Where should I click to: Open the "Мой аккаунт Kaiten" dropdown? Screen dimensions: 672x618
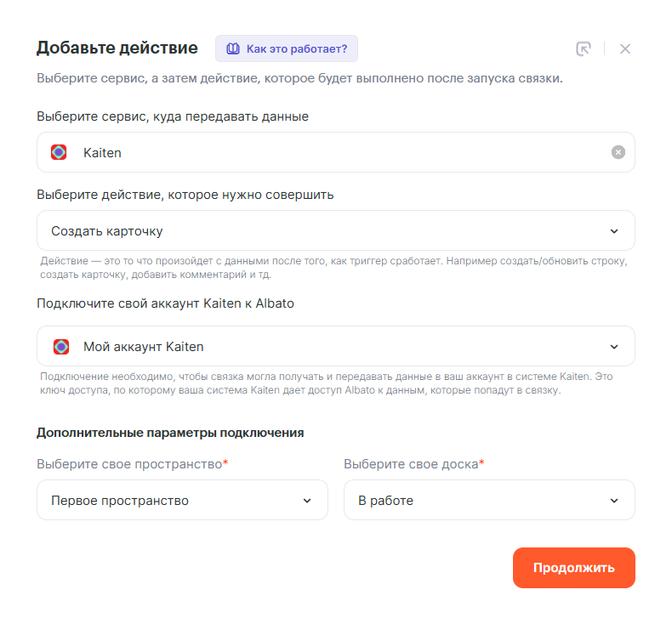point(323,346)
